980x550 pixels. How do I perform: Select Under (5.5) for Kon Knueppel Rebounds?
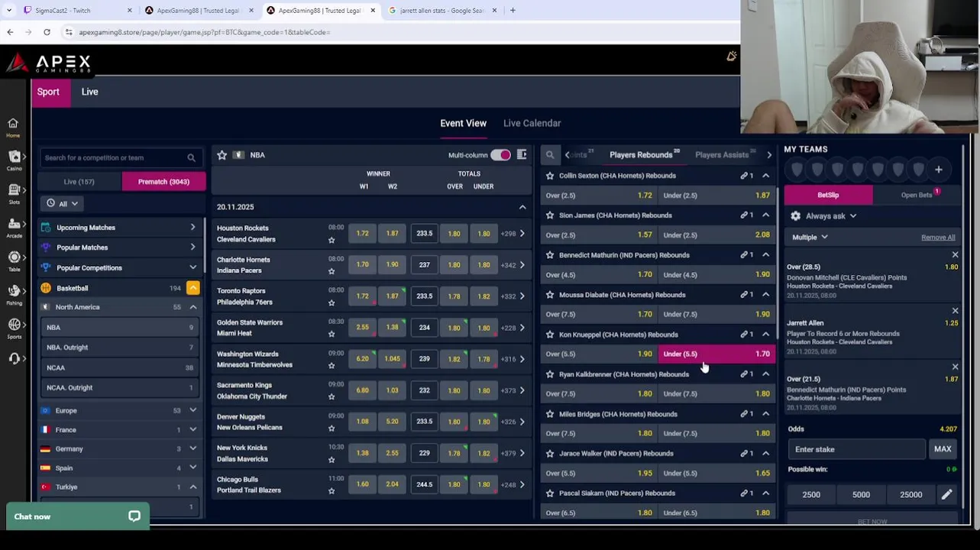coord(716,354)
